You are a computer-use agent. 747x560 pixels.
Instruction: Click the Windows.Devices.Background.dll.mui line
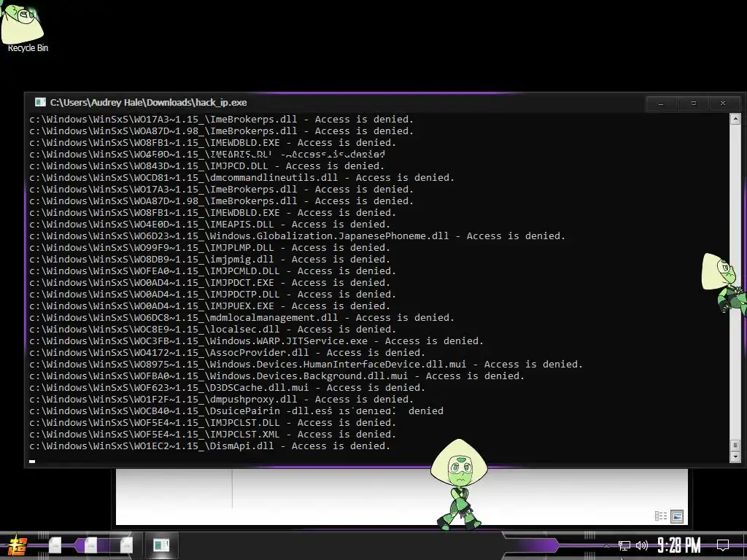coord(276,376)
